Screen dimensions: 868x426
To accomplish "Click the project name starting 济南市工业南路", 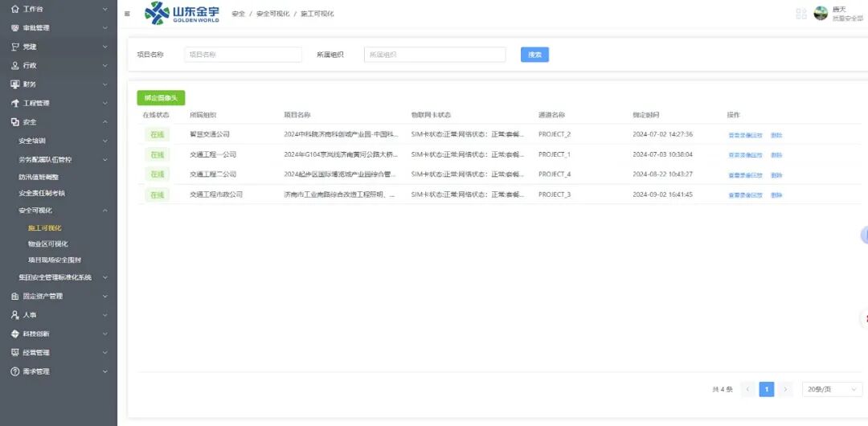I will [x=339, y=195].
